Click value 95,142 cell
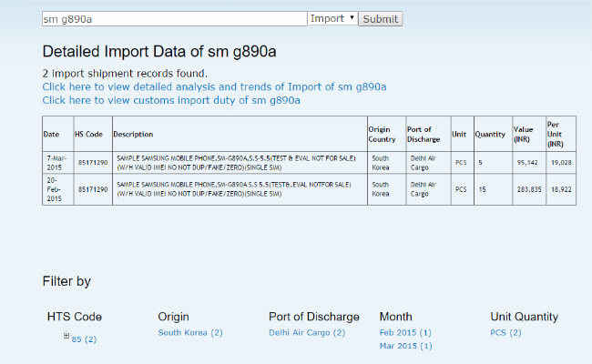Viewport: 592px width, 364px height. coord(529,163)
